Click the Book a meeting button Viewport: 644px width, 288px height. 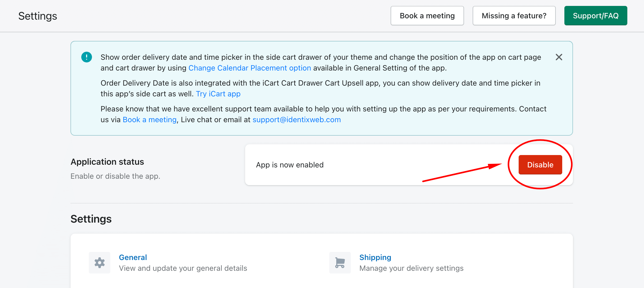point(427,16)
